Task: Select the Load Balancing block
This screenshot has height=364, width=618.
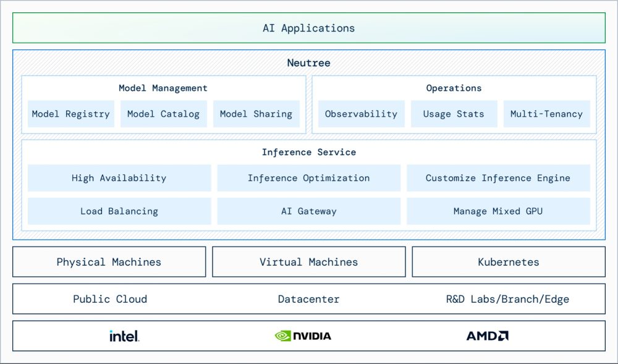Action: click(119, 211)
